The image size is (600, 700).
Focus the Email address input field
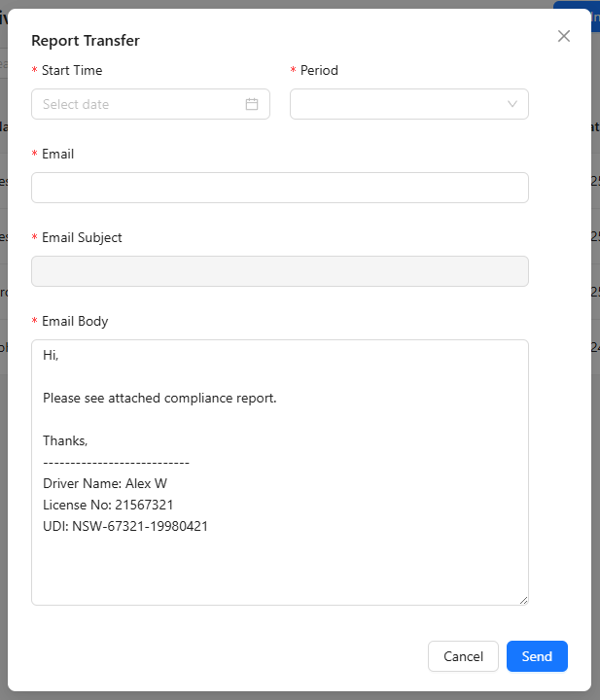280,188
